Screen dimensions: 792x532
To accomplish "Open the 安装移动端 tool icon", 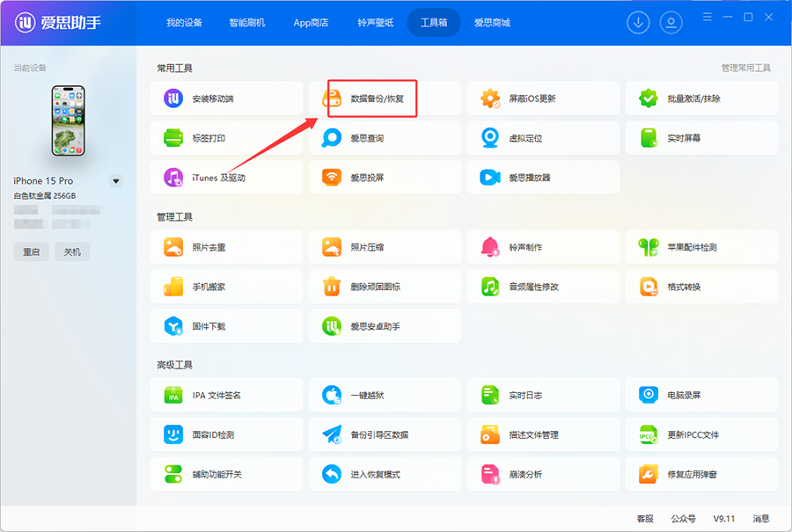I will tap(173, 98).
